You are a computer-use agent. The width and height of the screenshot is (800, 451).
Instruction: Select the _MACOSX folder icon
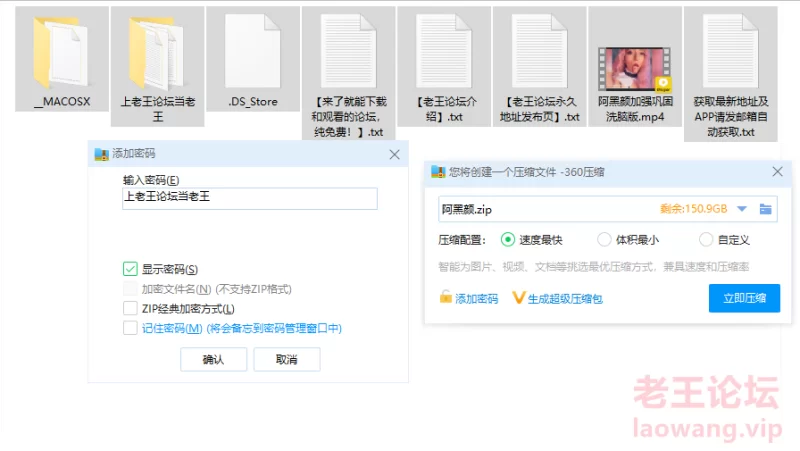pos(61,53)
